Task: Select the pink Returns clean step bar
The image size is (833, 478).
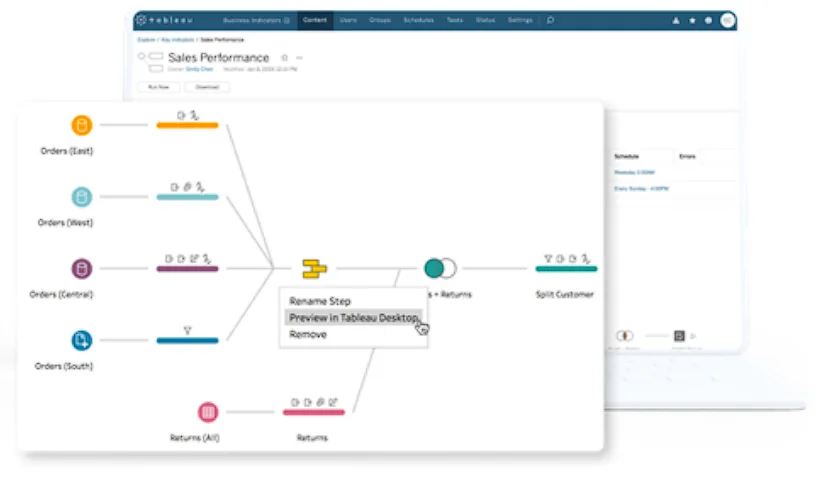Action: pos(313,412)
